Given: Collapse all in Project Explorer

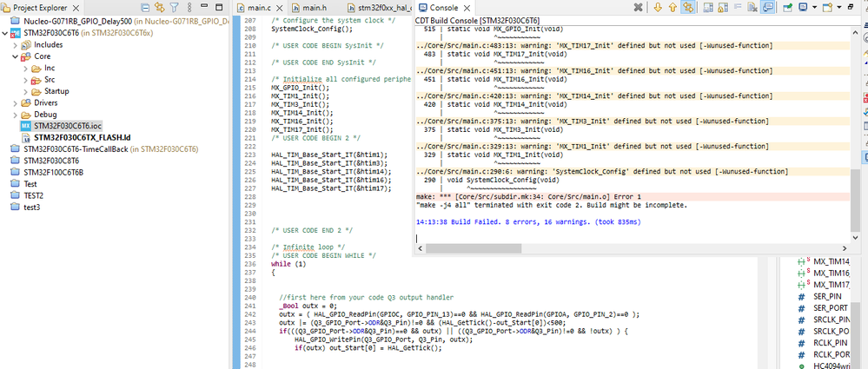Looking at the screenshot, I should [x=145, y=8].
